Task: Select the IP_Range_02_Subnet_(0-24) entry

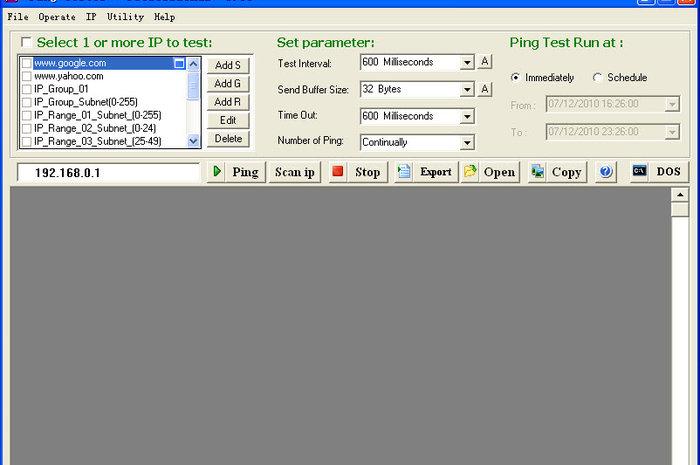Action: pyautogui.click(x=95, y=129)
